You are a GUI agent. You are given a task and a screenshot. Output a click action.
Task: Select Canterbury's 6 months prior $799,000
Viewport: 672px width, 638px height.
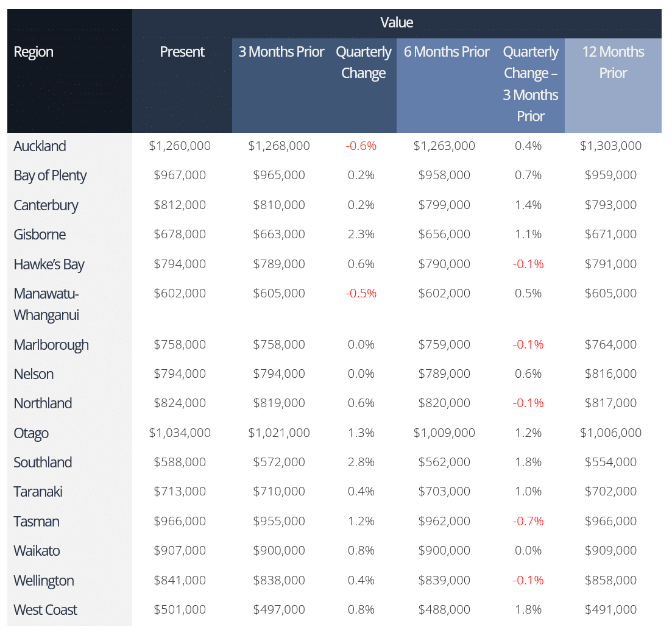pos(444,205)
